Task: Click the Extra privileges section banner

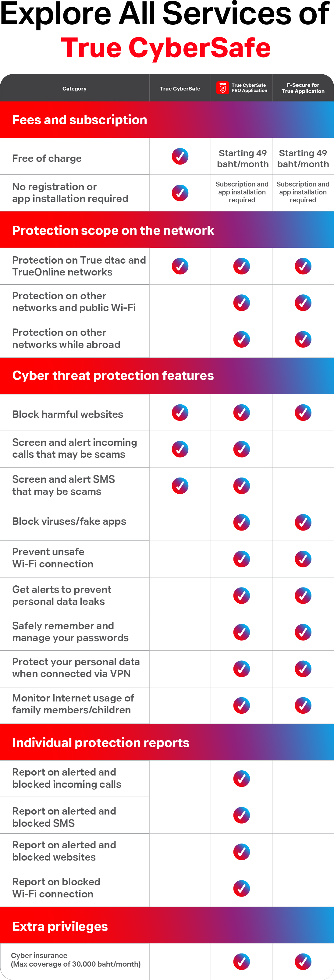Action: pos(60,926)
